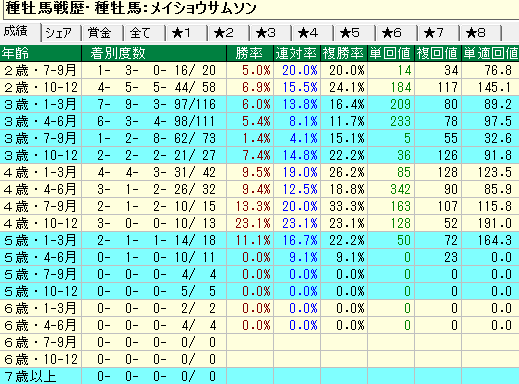The image size is (519, 384).
Task: Open the ★7 tab
Action: click(x=439, y=33)
